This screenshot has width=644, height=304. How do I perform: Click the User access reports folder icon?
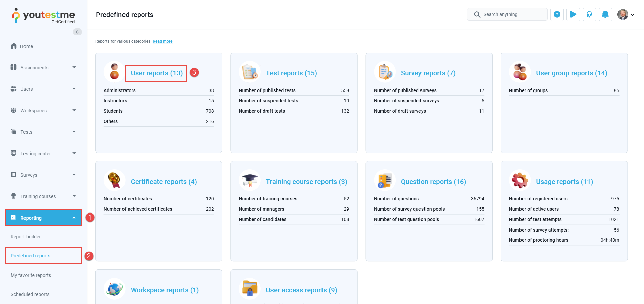pyautogui.click(x=250, y=289)
